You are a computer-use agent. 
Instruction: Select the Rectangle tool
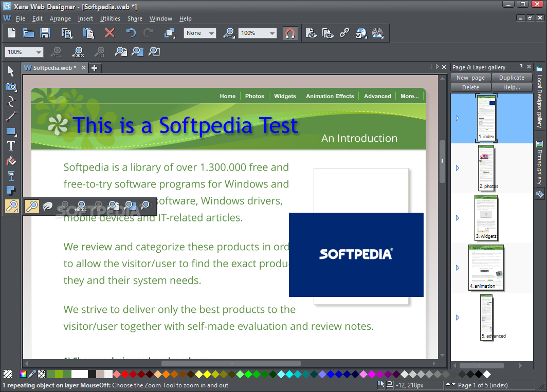(11, 132)
